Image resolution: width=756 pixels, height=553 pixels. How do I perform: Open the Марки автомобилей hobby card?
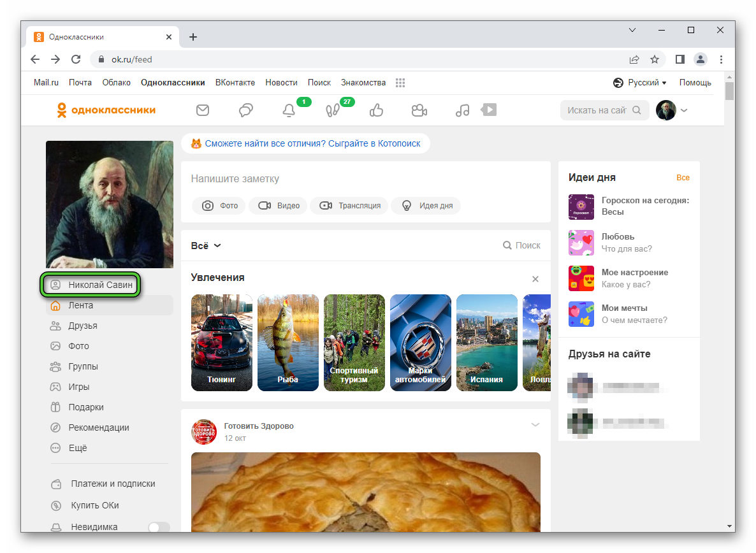421,343
